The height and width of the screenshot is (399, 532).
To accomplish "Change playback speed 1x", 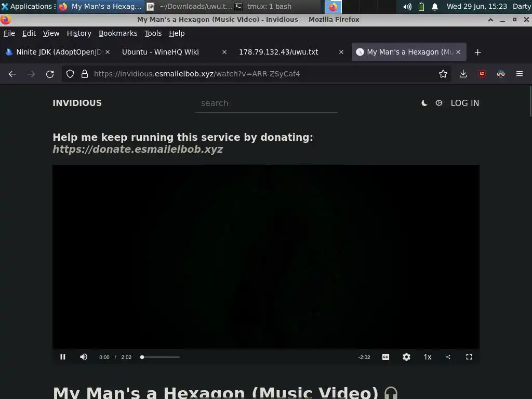I will 428,357.
